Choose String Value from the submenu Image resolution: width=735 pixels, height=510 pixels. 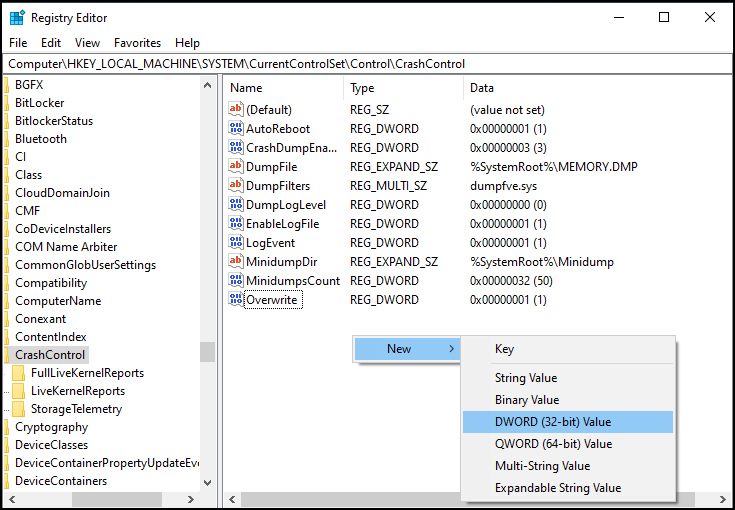pos(568,378)
